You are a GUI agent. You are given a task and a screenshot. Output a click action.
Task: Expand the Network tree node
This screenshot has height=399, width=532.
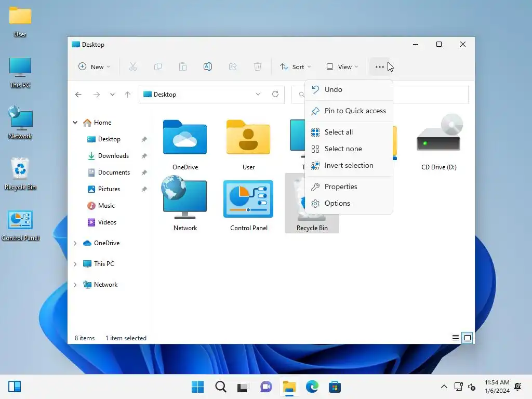click(75, 285)
